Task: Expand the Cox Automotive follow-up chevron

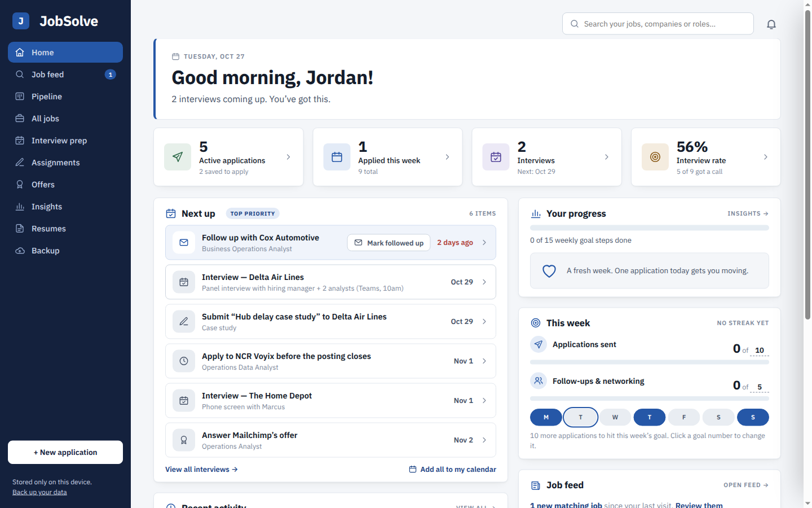Action: click(484, 243)
